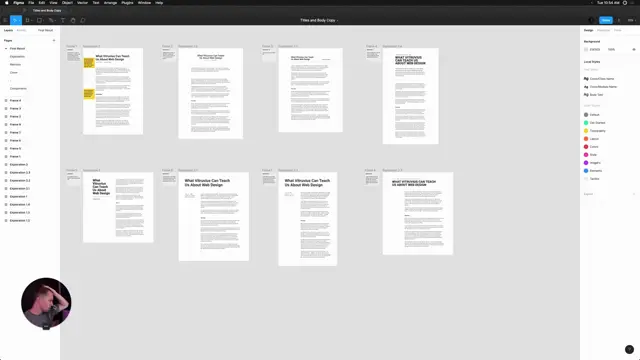Toggle background color visibility eye
The image size is (640, 360).
point(634,49)
